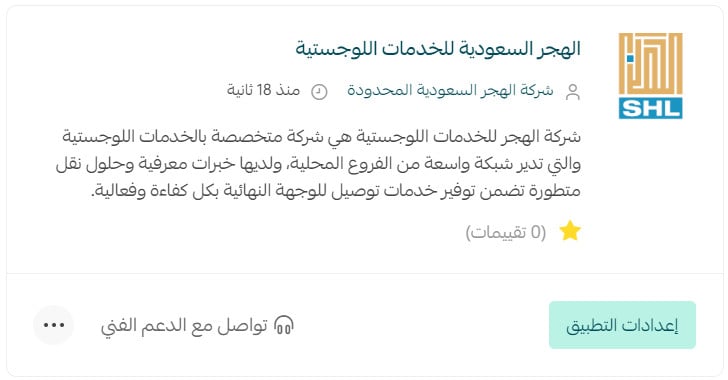Image resolution: width=728 pixels, height=380 pixels.
Task: Click the yellow star rating icon
Action: 570,231
